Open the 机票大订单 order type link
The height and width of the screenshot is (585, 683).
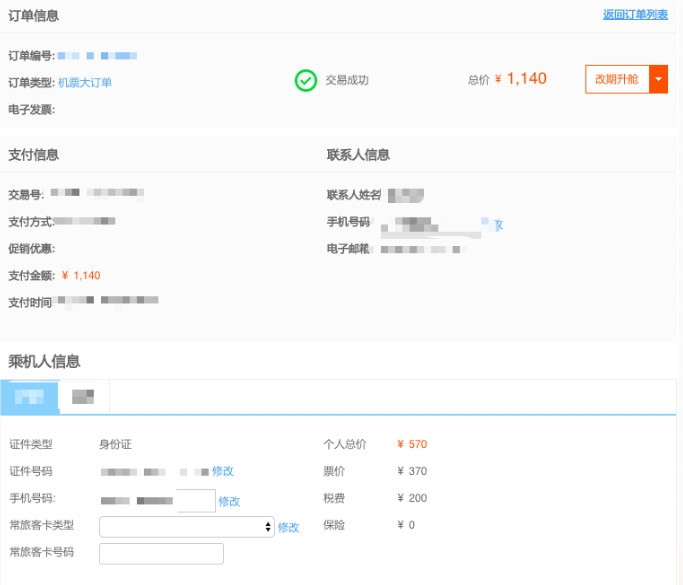click(x=85, y=82)
